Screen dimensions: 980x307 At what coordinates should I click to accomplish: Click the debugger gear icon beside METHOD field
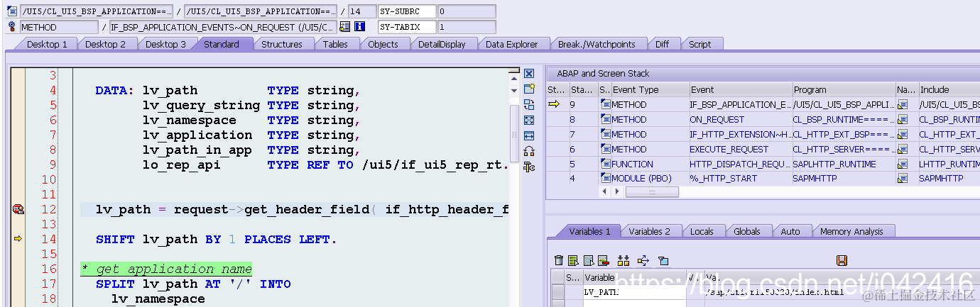11,27
